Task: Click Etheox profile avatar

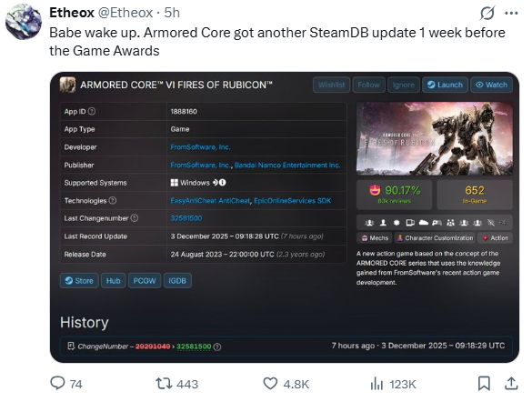Action: [24, 22]
